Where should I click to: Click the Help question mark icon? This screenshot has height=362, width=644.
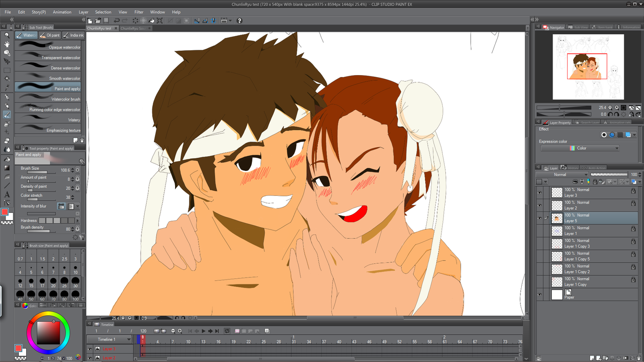point(239,21)
